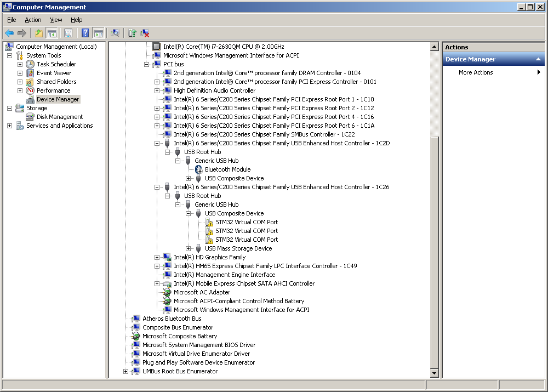The width and height of the screenshot is (548, 392).
Task: Click the device tree scrollbar down arrow
Action: [x=434, y=373]
